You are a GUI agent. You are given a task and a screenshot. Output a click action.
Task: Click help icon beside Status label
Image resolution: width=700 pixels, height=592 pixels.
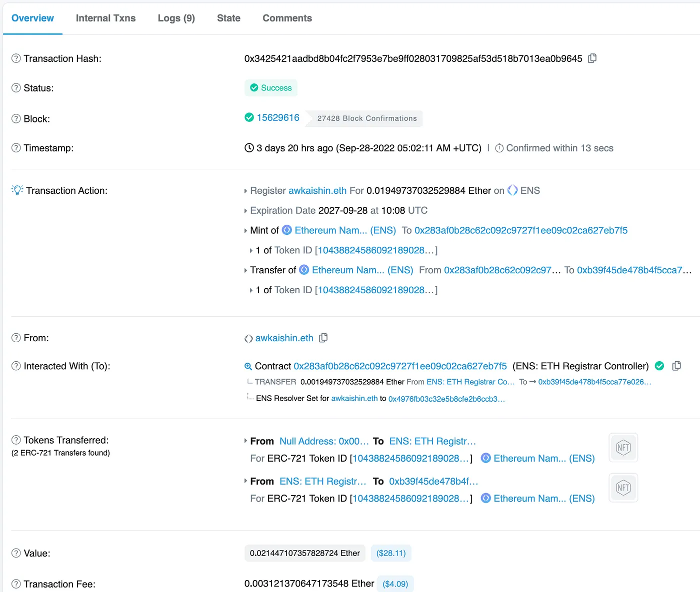pyautogui.click(x=16, y=88)
